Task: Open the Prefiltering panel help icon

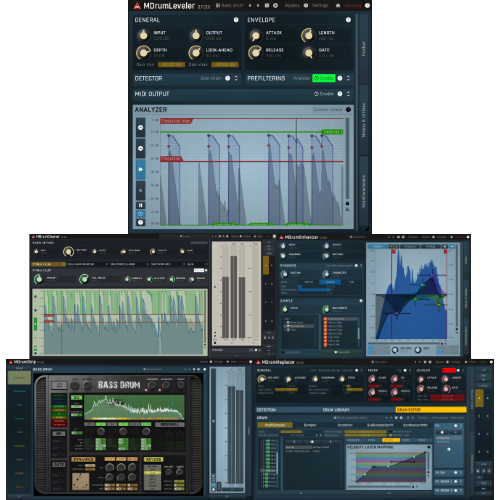Action: (x=340, y=78)
